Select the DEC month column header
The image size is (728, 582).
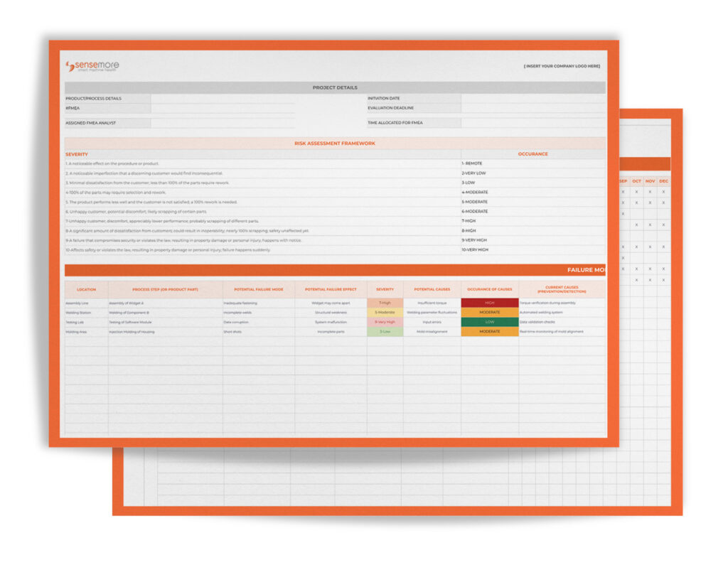point(664,180)
